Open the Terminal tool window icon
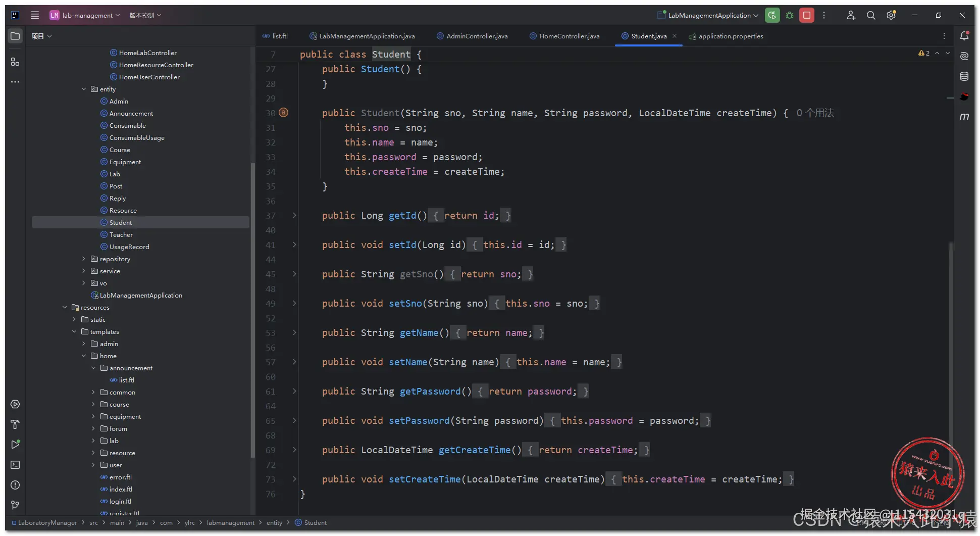Image resolution: width=980 pixels, height=536 pixels. click(15, 465)
